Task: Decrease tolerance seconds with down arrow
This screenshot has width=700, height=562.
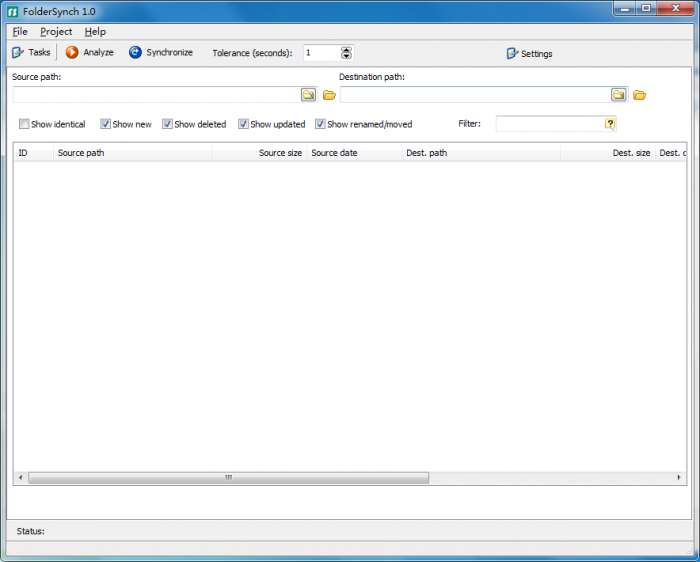Action: click(x=346, y=56)
